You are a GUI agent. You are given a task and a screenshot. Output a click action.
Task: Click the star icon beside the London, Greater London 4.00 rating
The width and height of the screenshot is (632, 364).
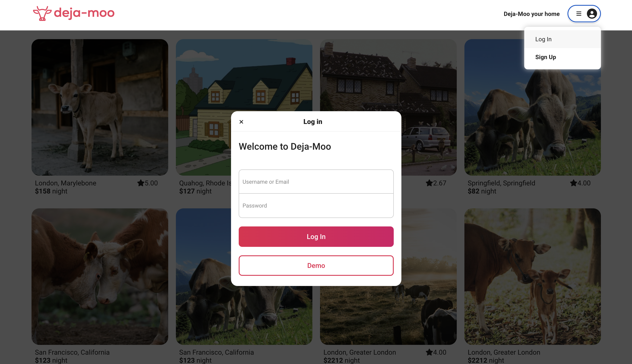click(x=429, y=352)
